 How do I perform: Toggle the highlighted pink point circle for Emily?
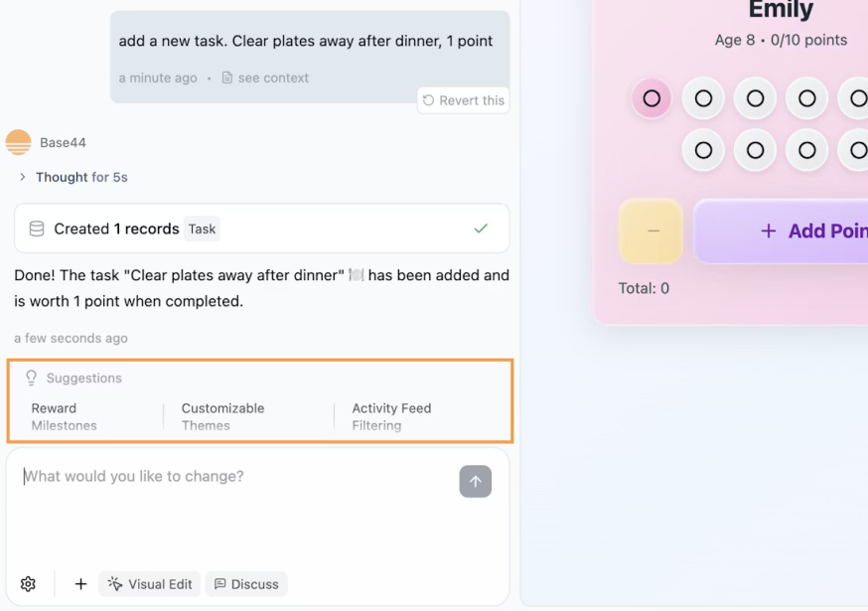click(651, 97)
